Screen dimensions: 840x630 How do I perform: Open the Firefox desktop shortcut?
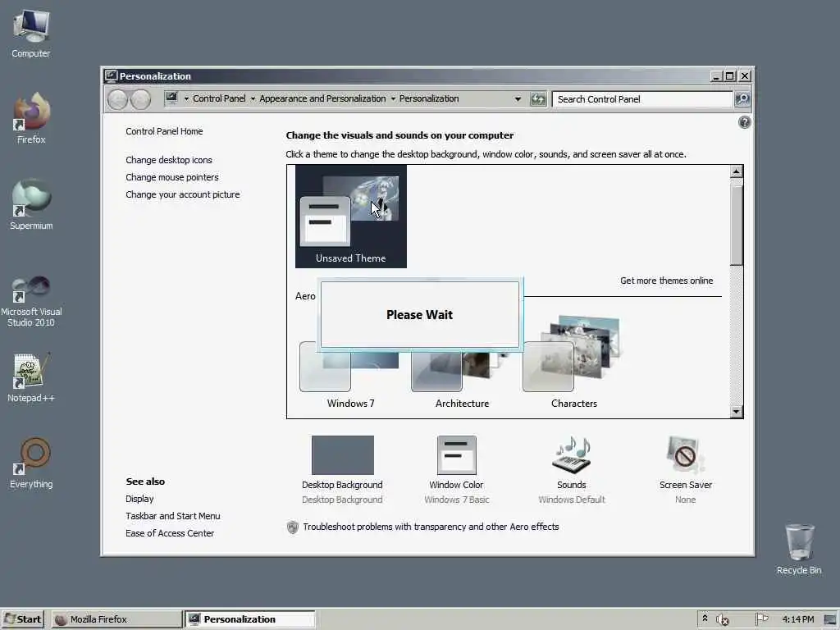[31, 118]
